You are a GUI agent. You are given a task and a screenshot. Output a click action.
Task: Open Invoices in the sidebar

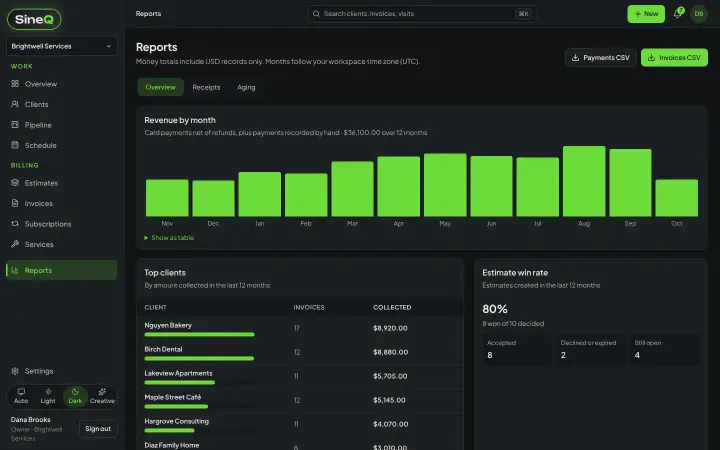tap(62, 203)
